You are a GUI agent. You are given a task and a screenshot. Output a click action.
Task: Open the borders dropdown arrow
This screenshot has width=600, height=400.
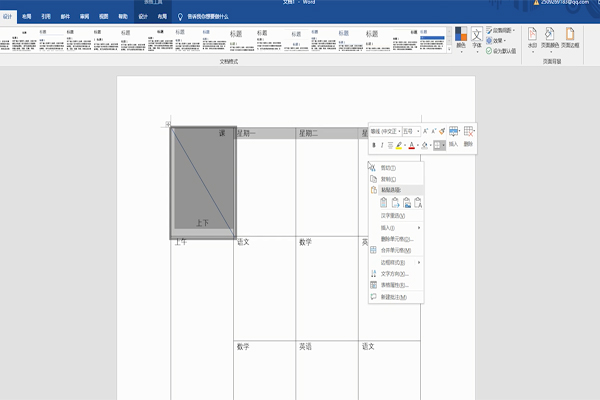(443, 145)
